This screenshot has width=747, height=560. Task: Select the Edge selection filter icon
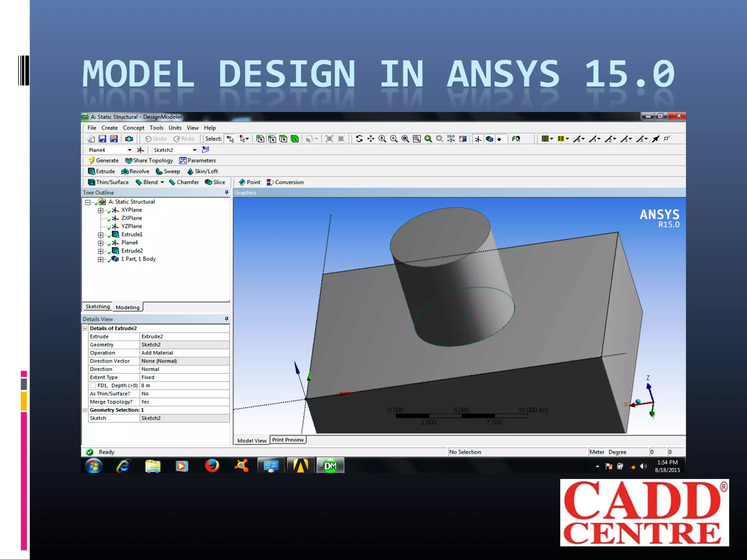tap(272, 139)
